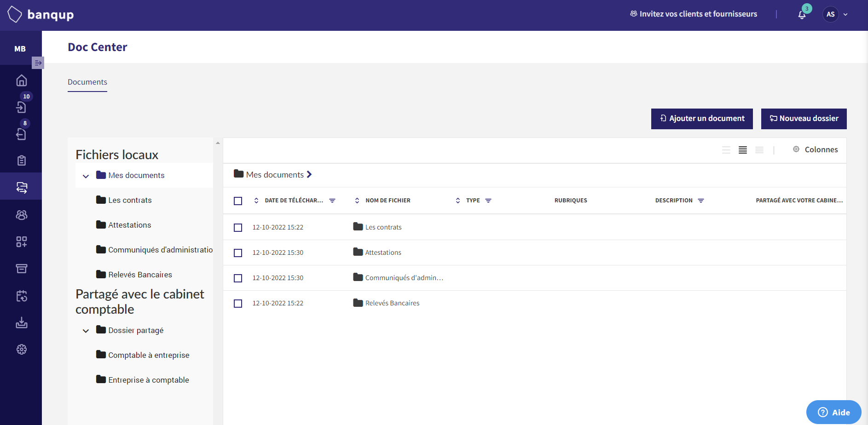Collapse the Dossier partagé tree node
The image size is (868, 425).
click(86, 331)
